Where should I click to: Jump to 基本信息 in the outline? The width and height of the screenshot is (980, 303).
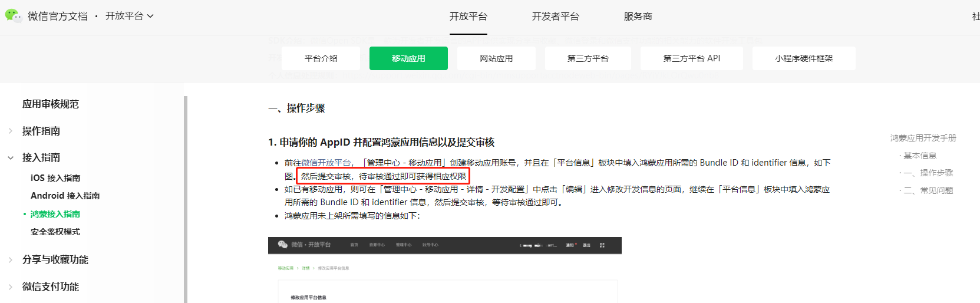(920, 156)
